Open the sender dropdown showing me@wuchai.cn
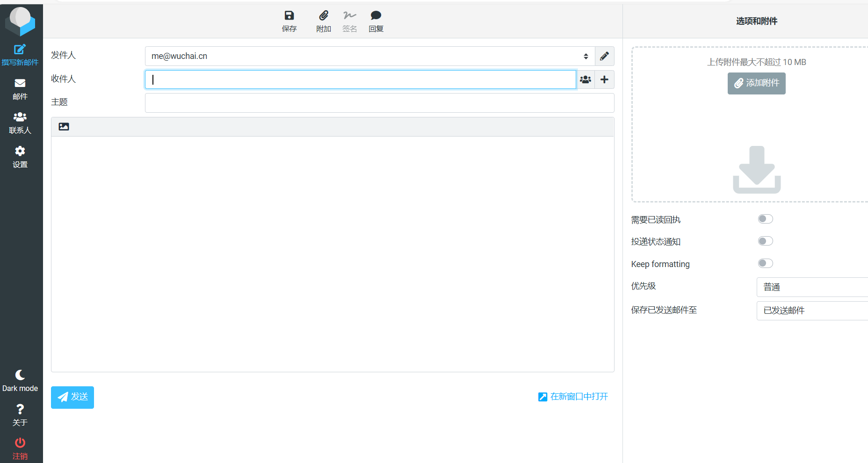The height and width of the screenshot is (463, 868). (369, 56)
